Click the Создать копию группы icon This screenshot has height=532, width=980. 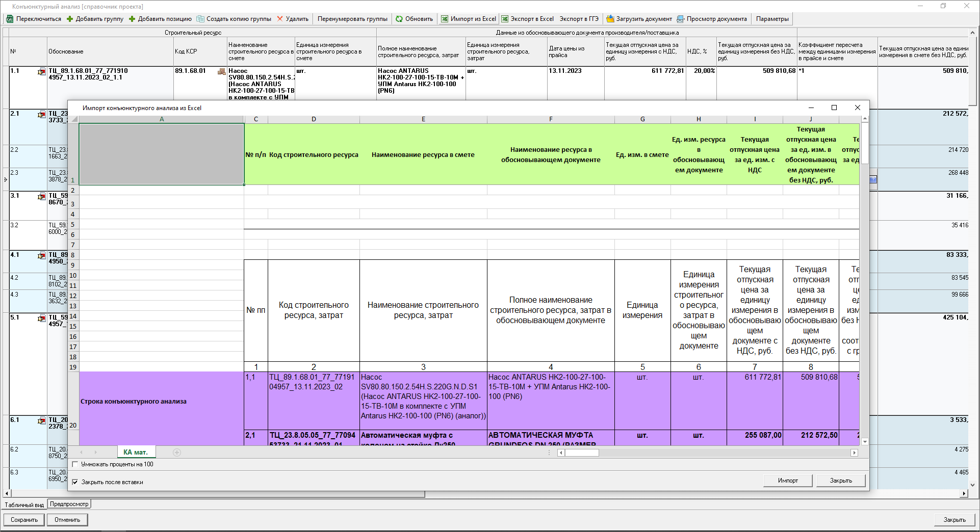click(200, 19)
